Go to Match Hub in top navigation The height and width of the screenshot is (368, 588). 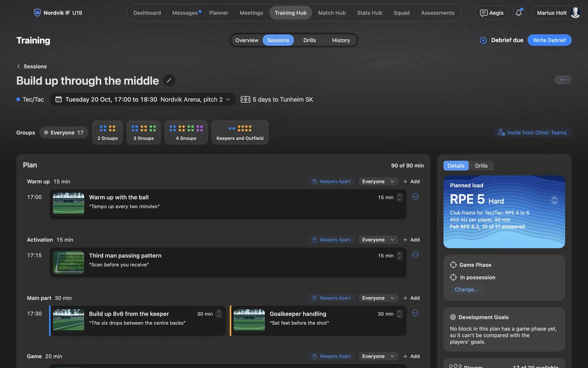tap(332, 13)
